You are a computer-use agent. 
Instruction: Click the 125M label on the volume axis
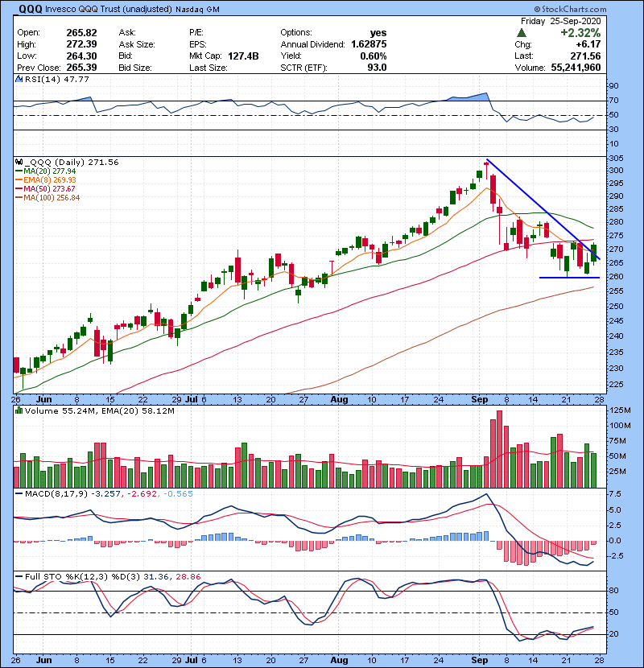(x=620, y=410)
